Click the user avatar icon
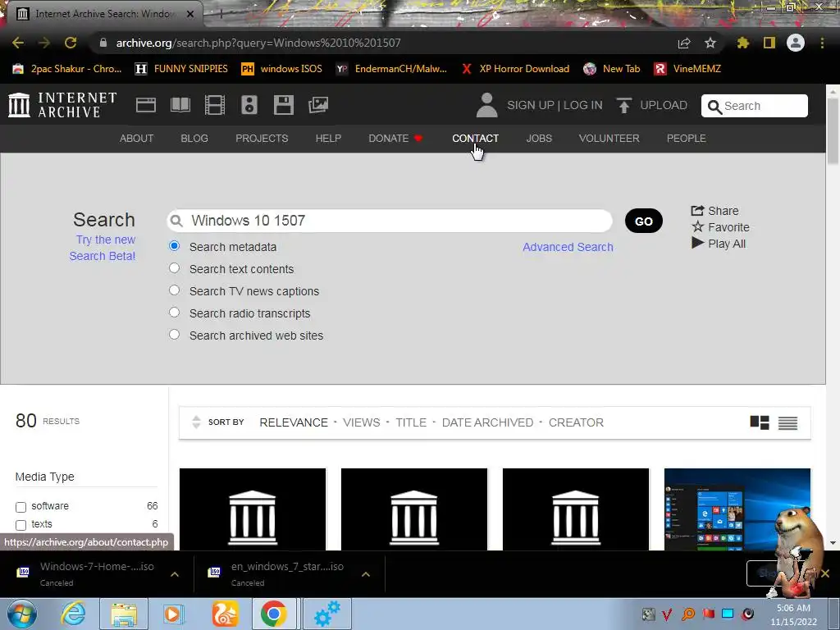The height and width of the screenshot is (630, 840). pos(487,105)
